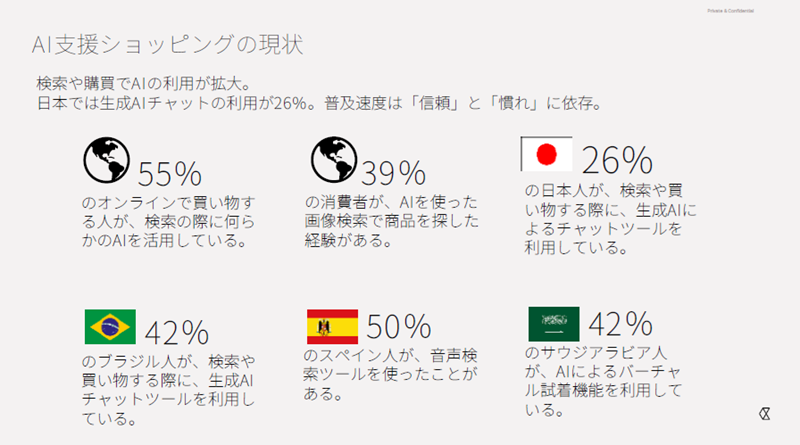The height and width of the screenshot is (445, 800).
Task: Select the 50% statistic figure
Action: 398,327
